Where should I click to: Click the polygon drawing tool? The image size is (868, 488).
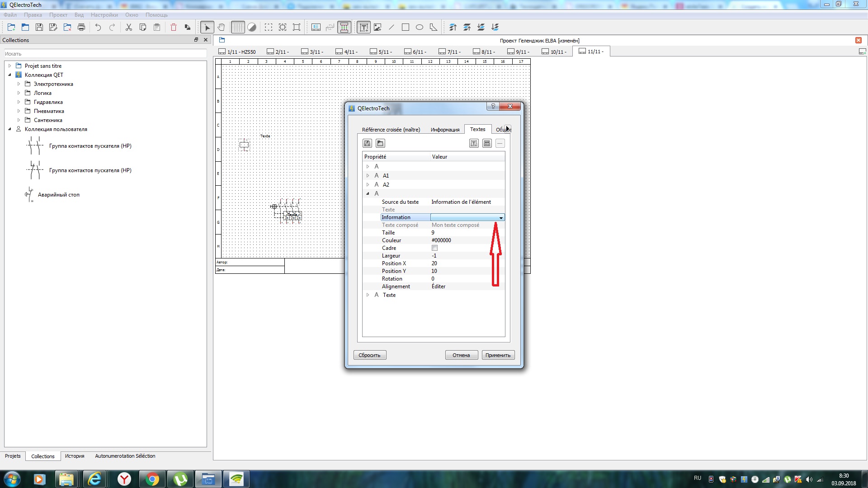(434, 28)
